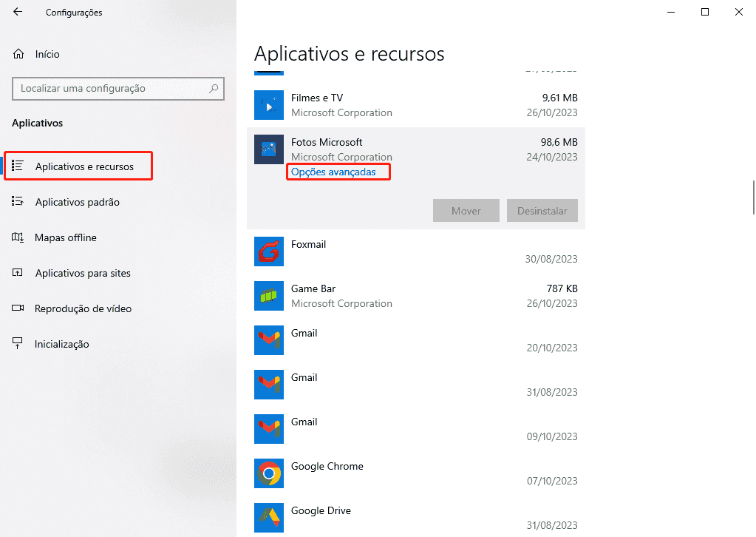The height and width of the screenshot is (537, 756).
Task: Go back with the back arrow
Action: [18, 12]
